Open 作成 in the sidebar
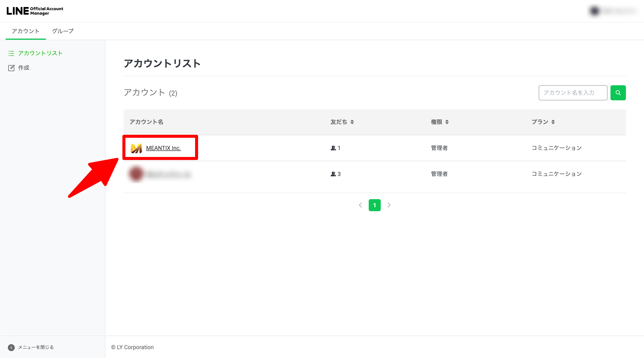 [19, 68]
